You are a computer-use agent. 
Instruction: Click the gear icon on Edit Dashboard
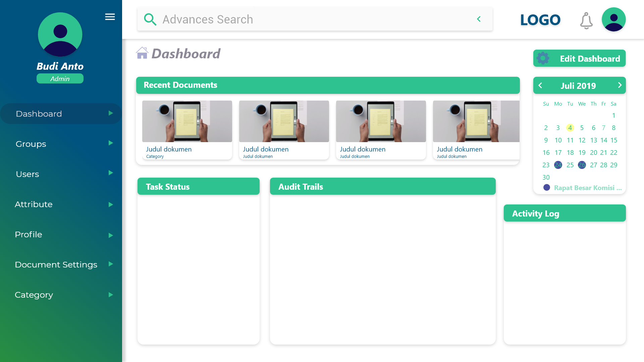(x=543, y=58)
